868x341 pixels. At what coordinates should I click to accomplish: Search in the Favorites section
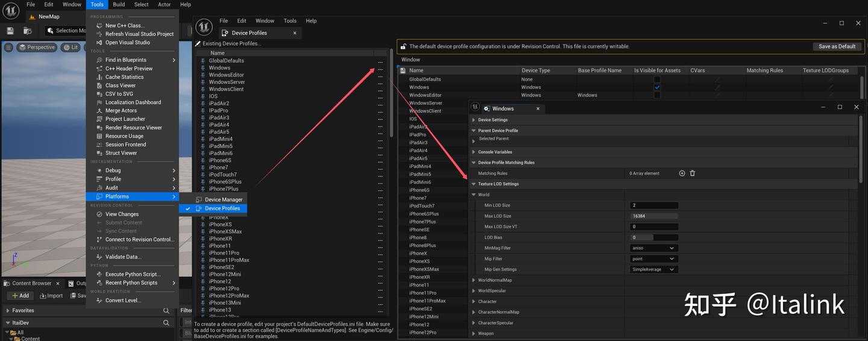[166, 311]
